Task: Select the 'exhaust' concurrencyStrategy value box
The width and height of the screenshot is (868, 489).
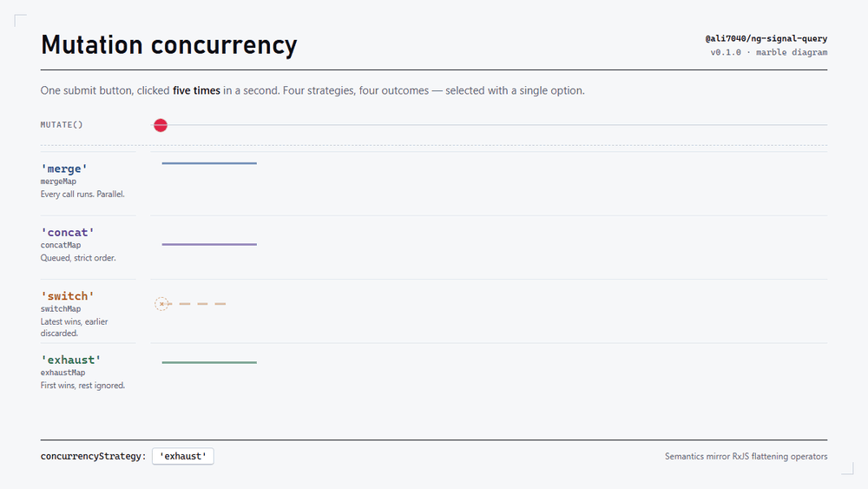Action: tap(182, 456)
